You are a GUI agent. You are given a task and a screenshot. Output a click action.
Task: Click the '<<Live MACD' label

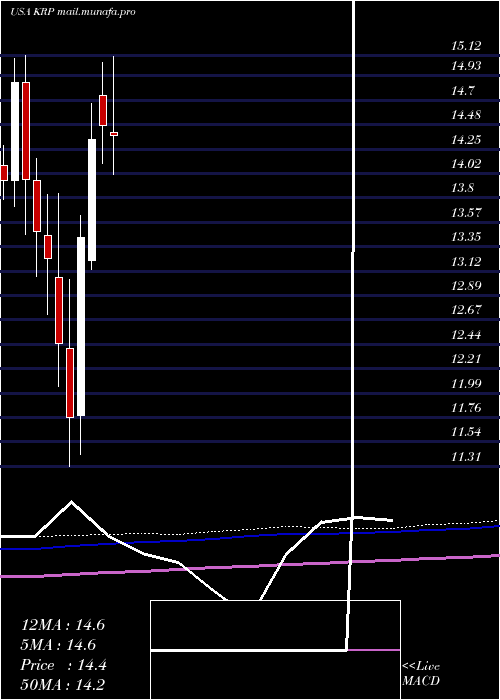[421, 673]
